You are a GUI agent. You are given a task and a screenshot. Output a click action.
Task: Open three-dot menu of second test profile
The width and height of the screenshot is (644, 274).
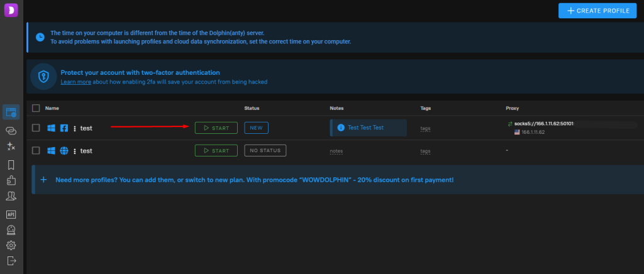[x=75, y=151]
